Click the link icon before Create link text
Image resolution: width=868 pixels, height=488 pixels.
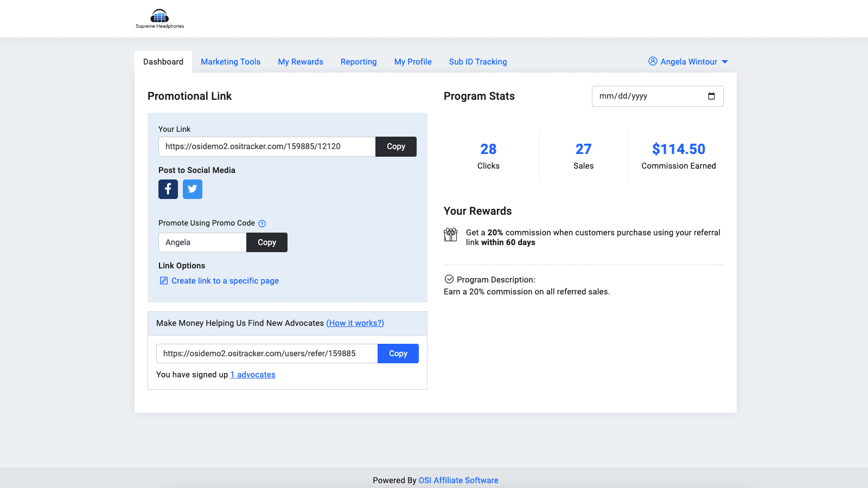(x=163, y=280)
